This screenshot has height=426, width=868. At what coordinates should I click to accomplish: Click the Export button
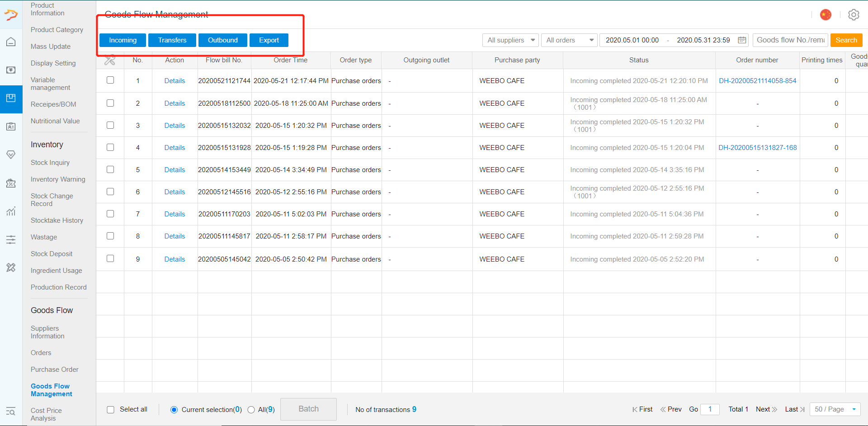(269, 40)
